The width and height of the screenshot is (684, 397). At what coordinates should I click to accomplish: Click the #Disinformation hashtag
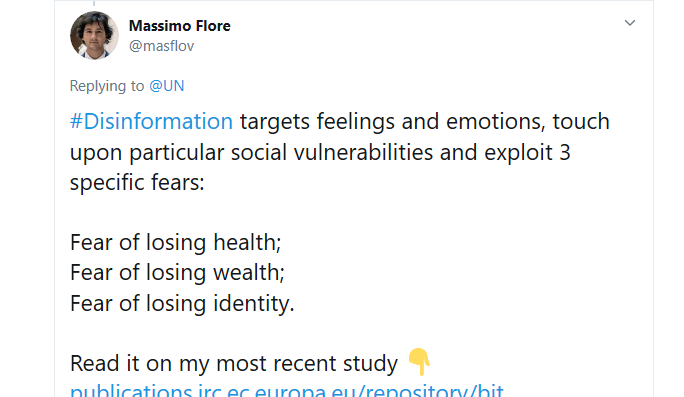pos(151,121)
